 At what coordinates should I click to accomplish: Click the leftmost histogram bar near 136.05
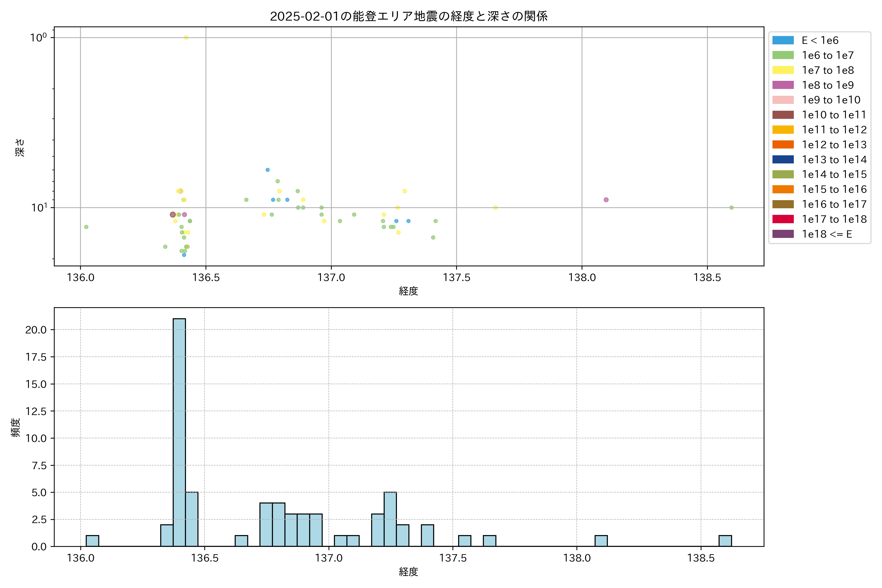pos(92,541)
